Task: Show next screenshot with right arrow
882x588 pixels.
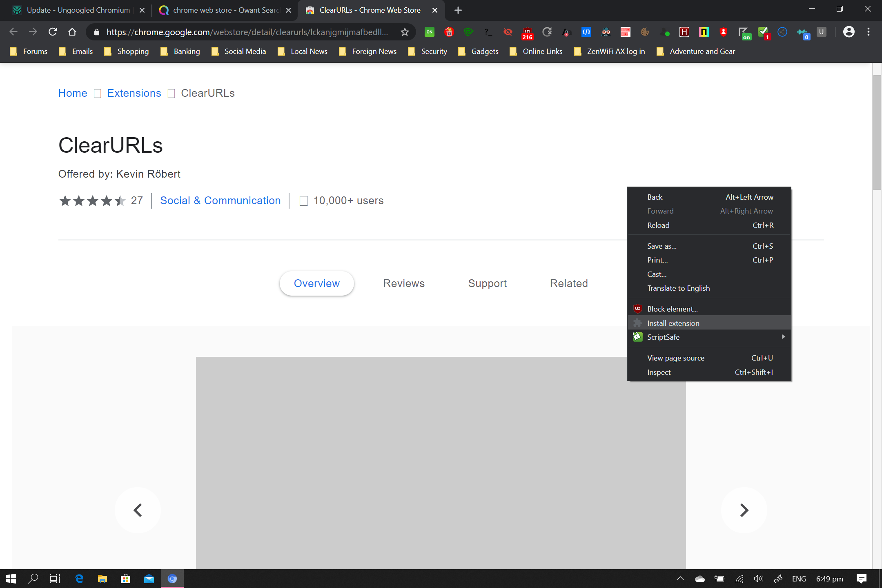Action: tap(744, 510)
